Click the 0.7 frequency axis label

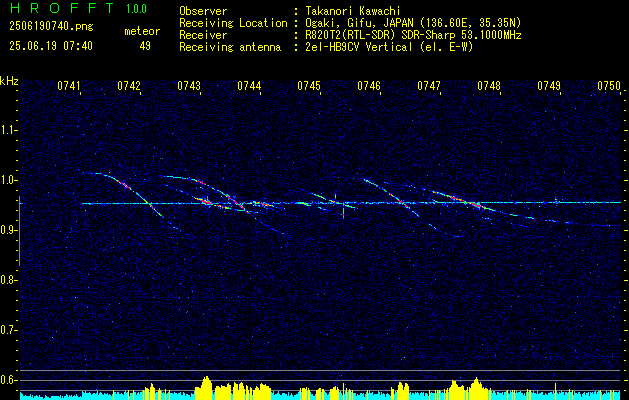point(8,330)
